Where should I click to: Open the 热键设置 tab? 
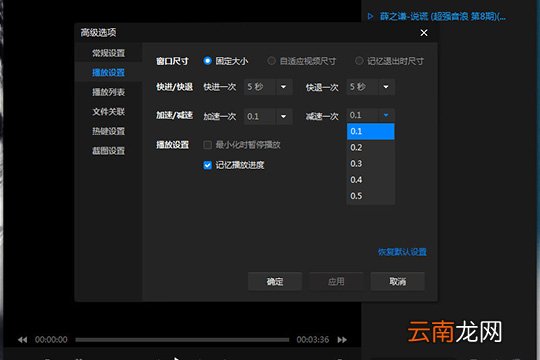click(108, 131)
